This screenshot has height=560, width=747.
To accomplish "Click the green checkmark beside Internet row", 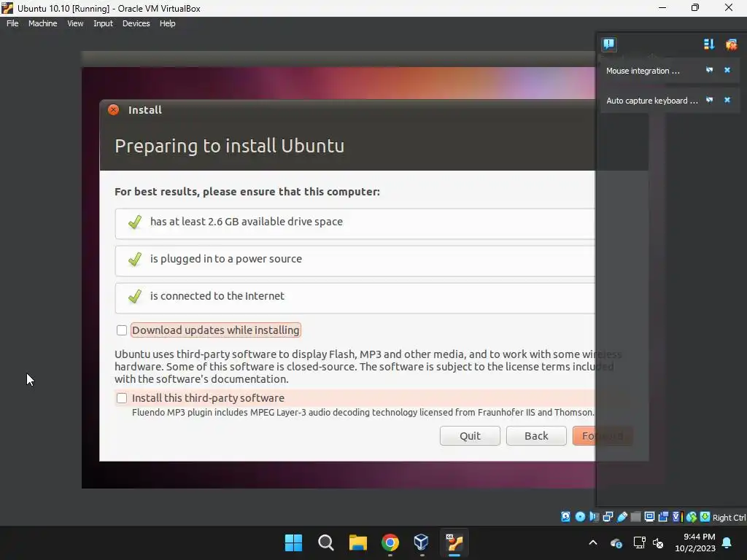I will click(x=135, y=296).
